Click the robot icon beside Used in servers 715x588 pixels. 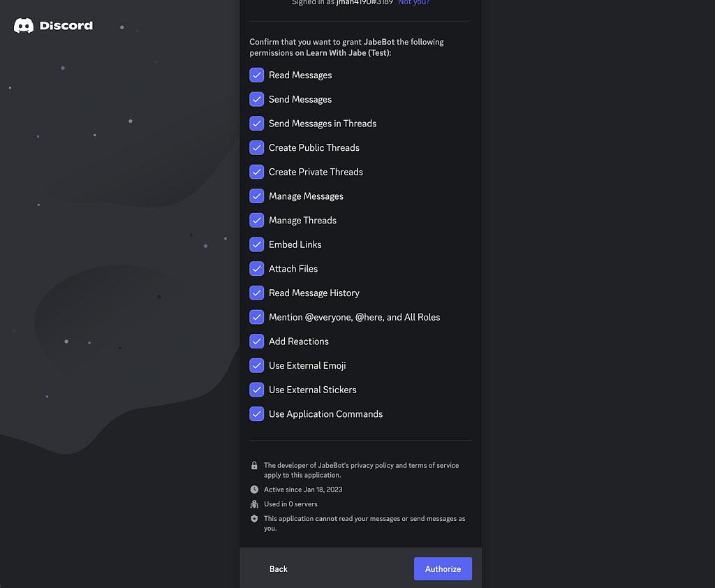(x=254, y=504)
